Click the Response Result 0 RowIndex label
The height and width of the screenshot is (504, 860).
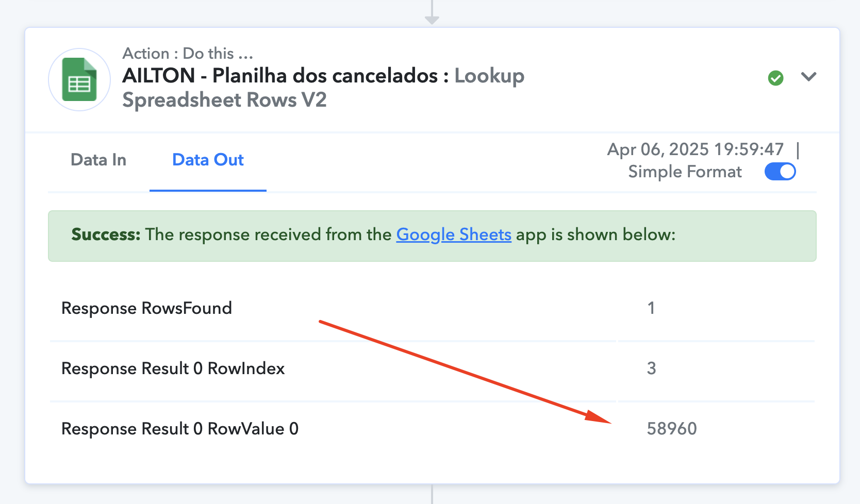(173, 368)
